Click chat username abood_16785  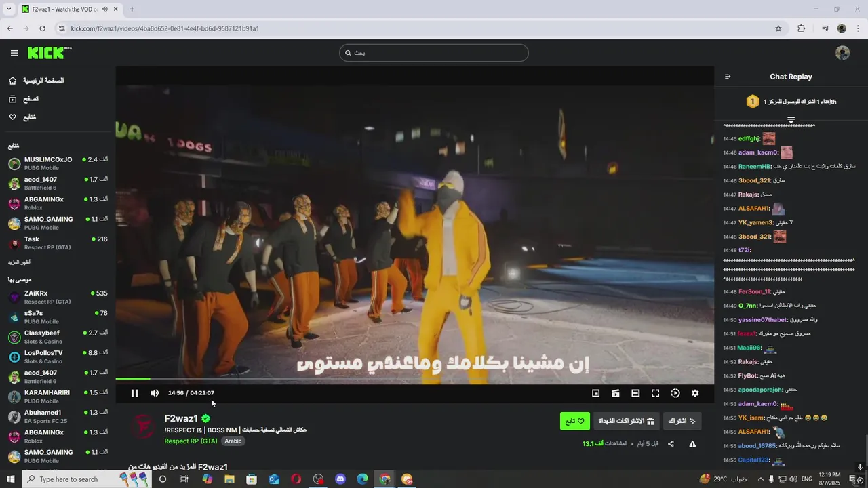757,446
